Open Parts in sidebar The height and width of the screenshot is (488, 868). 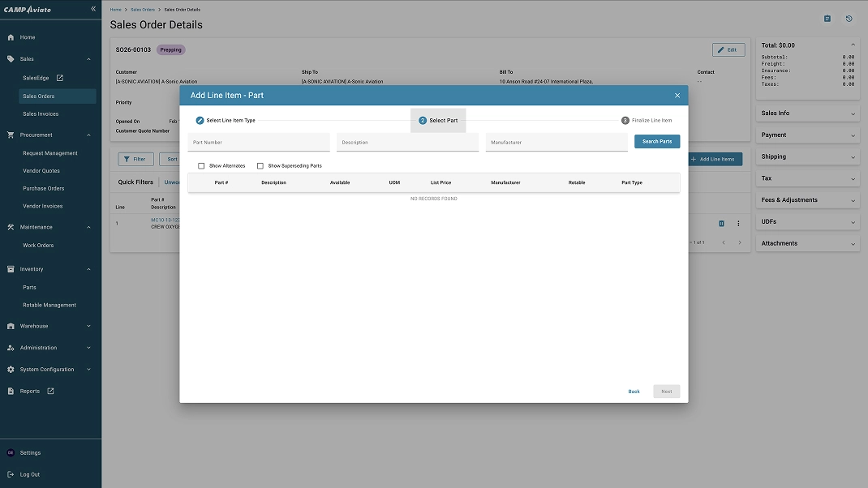pos(29,287)
